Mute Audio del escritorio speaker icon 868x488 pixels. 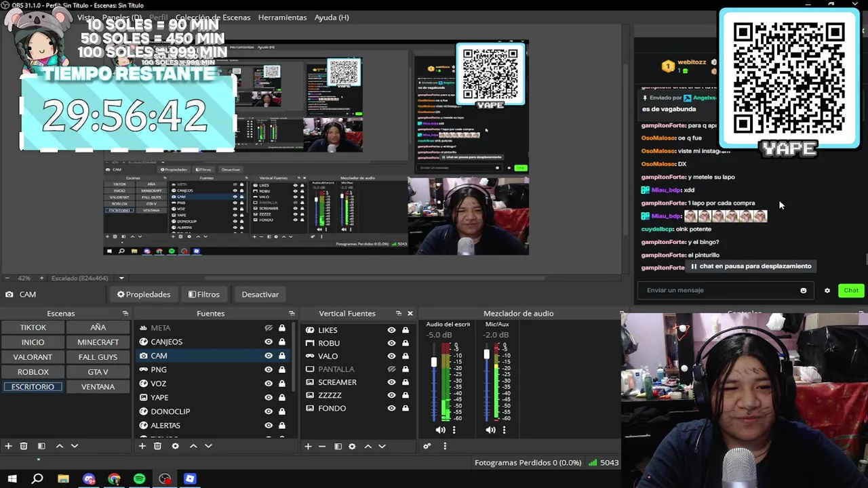tap(440, 430)
